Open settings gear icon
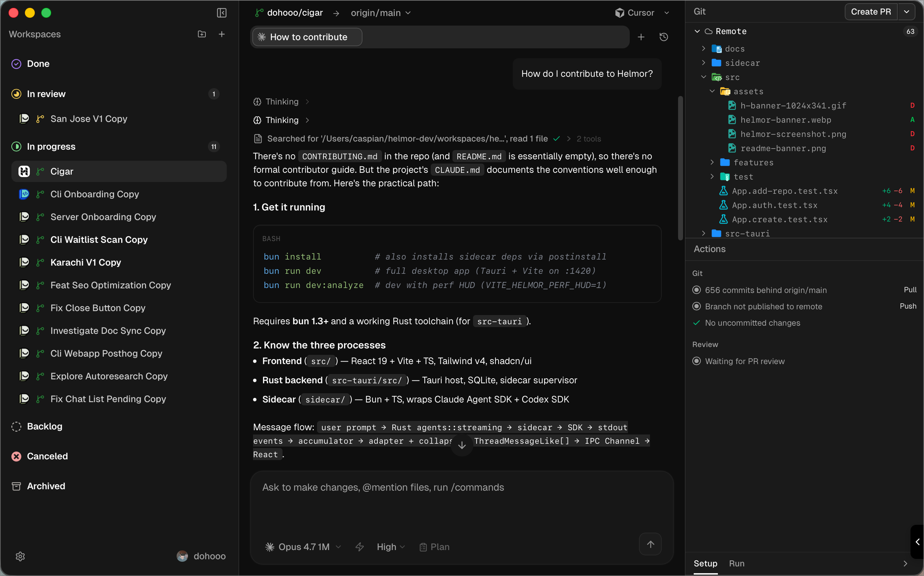The image size is (924, 576). point(21,556)
